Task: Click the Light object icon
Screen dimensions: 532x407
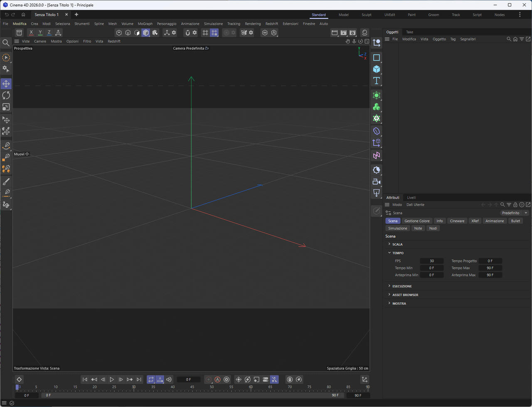Action: click(377, 170)
